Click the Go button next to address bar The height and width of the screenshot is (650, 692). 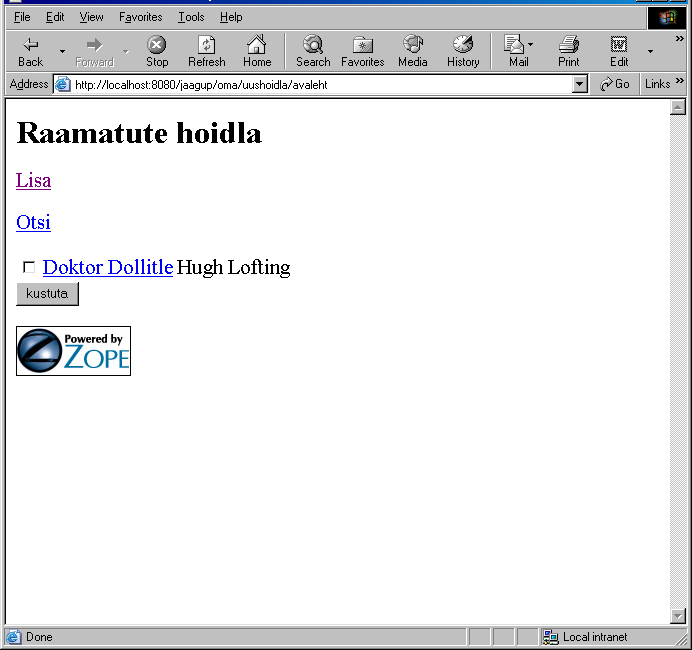(x=615, y=84)
